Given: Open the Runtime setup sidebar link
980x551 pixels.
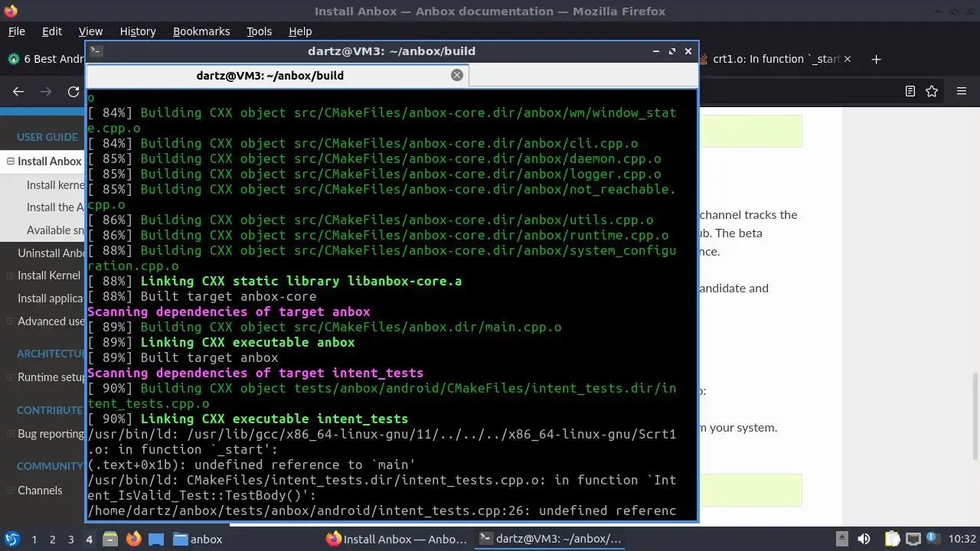Looking at the screenshot, I should (x=51, y=377).
